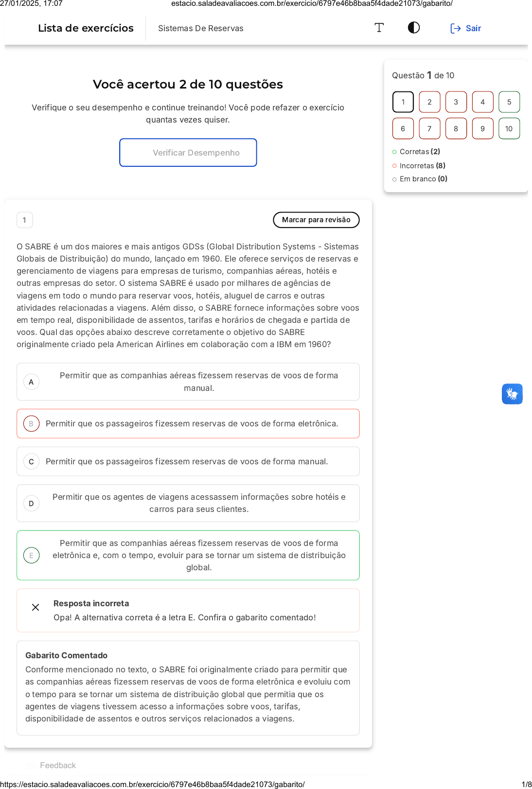Viewport: 532px width, 789px height.
Task: Choose alternative D circle
Action: click(x=31, y=503)
